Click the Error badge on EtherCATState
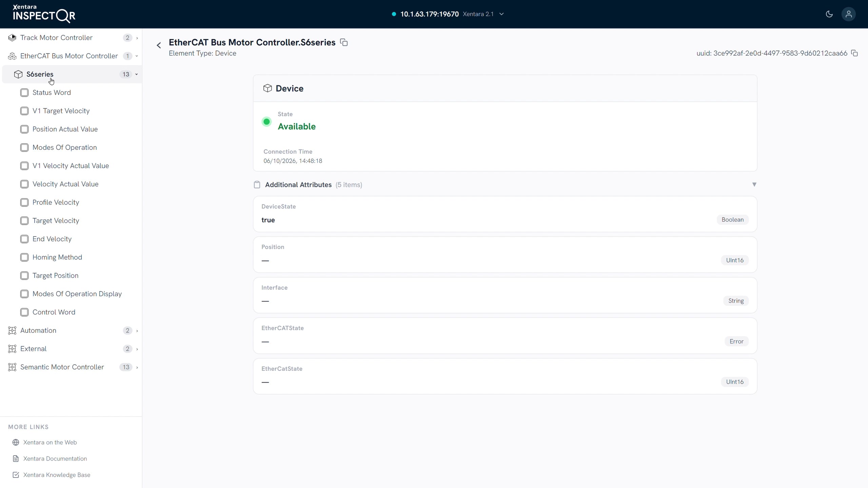Viewport: 868px width, 488px height. pos(736,341)
